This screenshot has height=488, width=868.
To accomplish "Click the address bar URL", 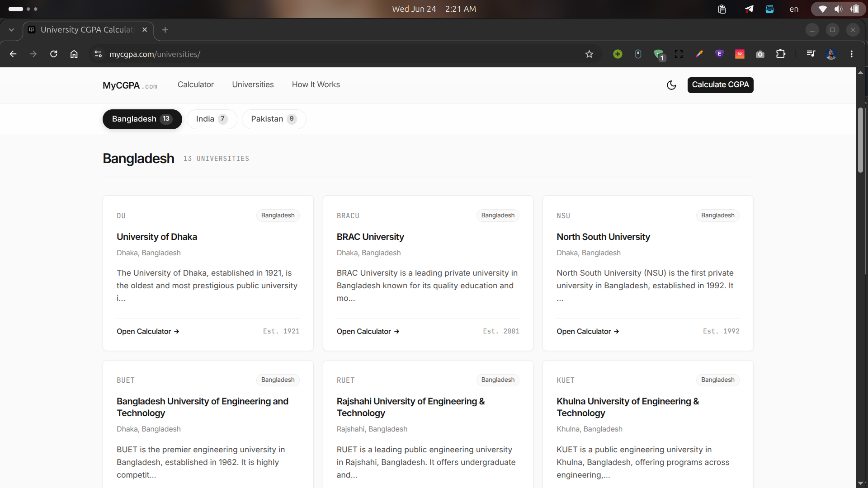I will click(x=155, y=54).
